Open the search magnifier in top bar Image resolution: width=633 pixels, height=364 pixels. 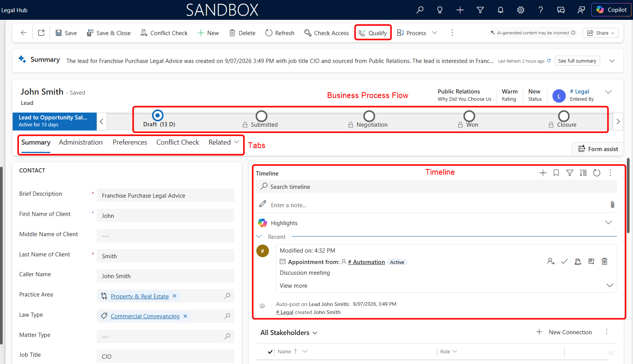click(x=420, y=10)
